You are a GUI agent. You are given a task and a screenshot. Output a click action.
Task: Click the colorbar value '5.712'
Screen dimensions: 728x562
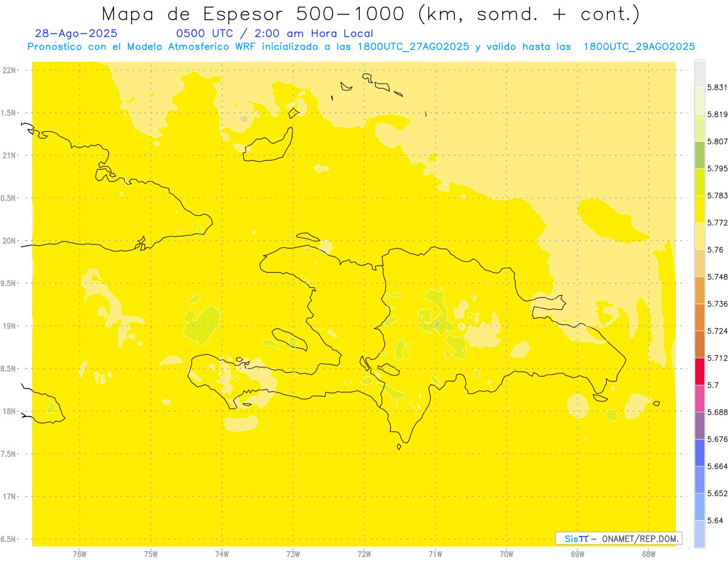[718, 358]
